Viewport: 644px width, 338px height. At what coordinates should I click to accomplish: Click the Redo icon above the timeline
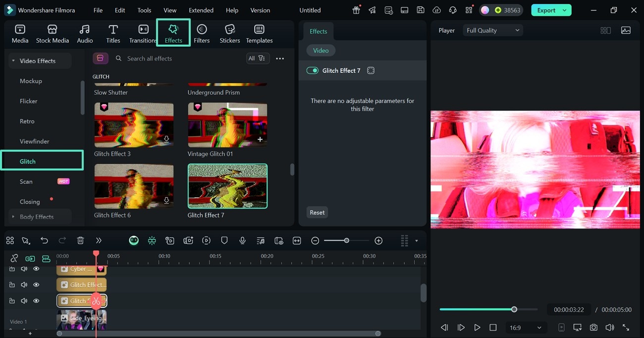click(62, 240)
